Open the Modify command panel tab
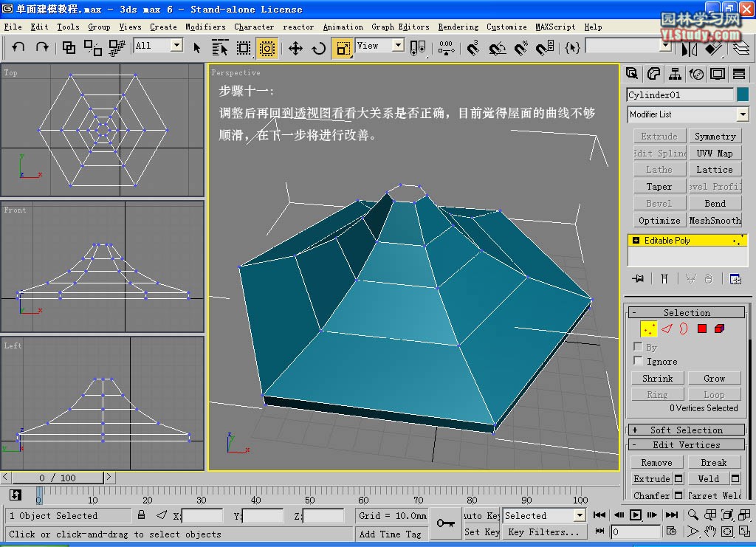The image size is (756, 547). [653, 74]
